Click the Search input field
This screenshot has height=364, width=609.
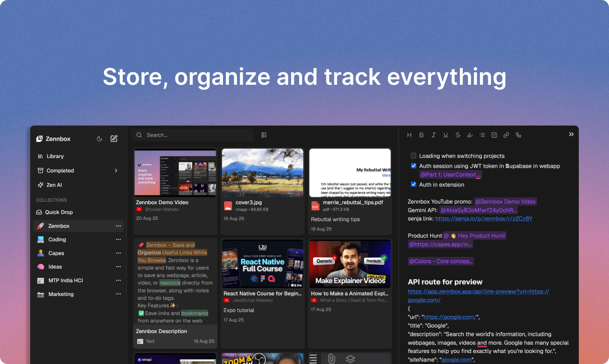tap(197, 135)
